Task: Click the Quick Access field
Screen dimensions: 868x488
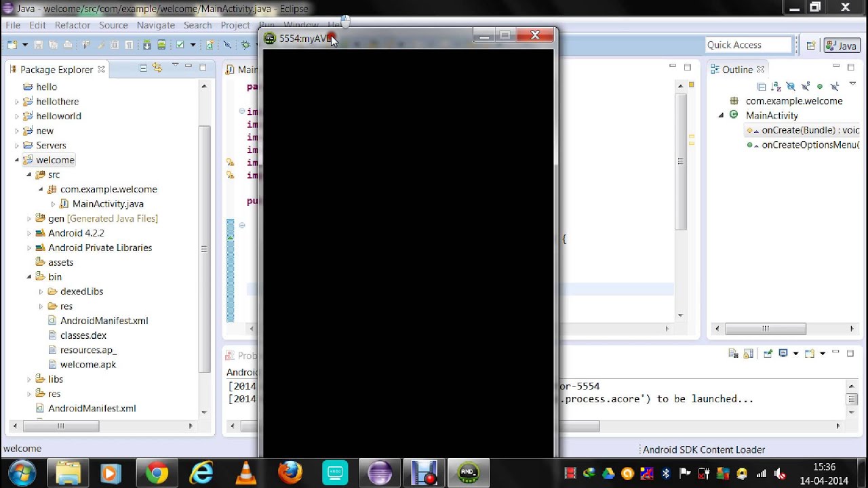Action: click(749, 45)
